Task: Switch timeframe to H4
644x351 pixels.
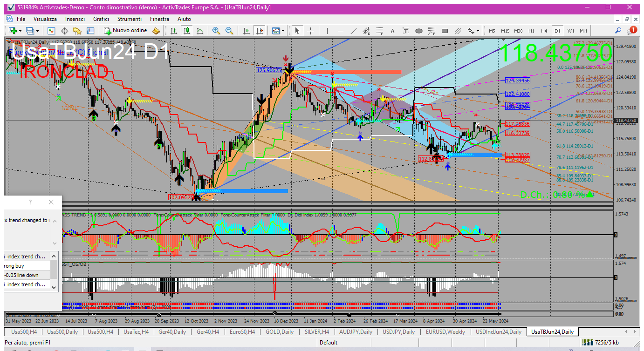Action: [x=544, y=31]
